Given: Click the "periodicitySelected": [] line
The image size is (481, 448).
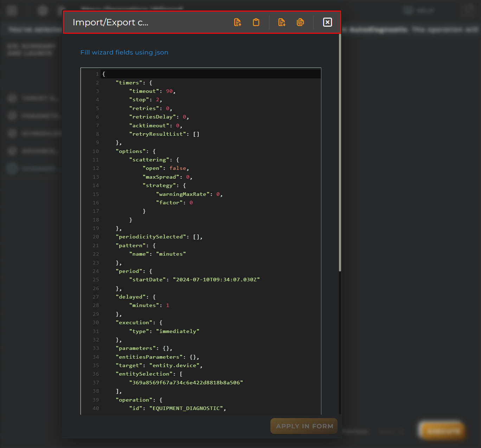Looking at the screenshot, I should click(159, 237).
